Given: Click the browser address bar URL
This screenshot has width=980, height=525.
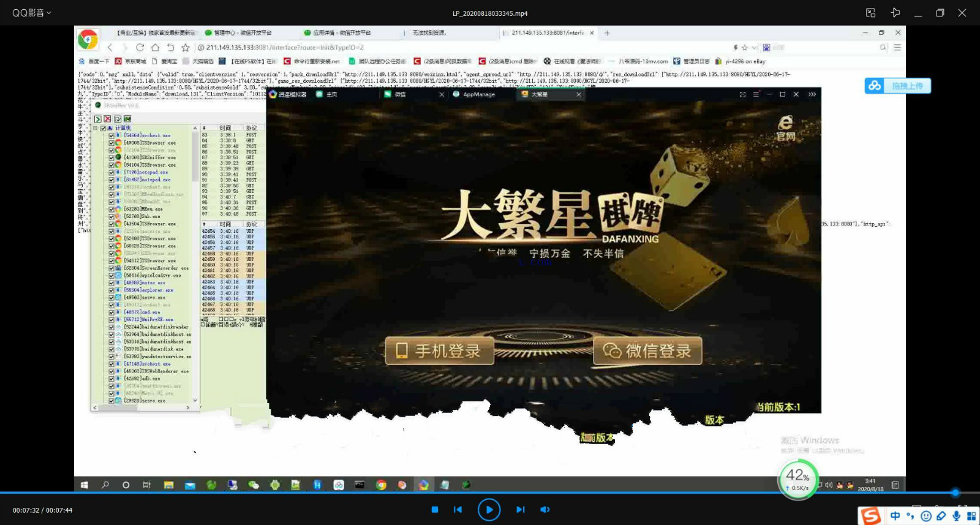Looking at the screenshot, I should click(x=285, y=47).
